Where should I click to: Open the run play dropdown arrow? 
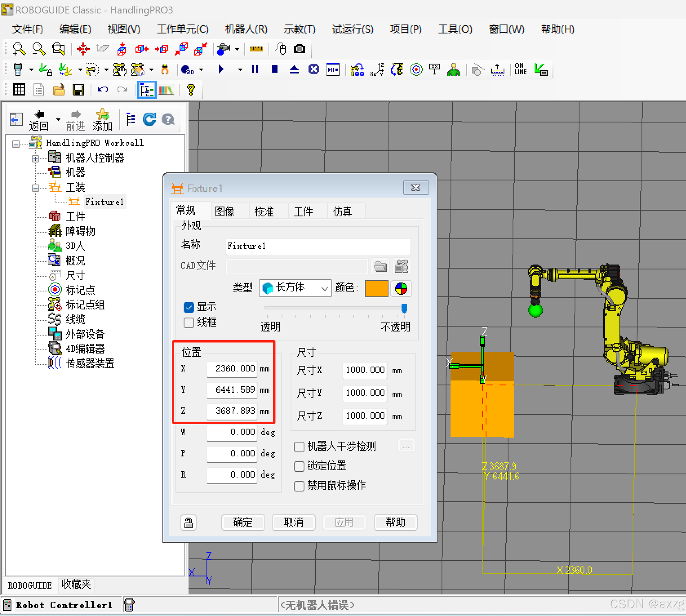point(240,70)
